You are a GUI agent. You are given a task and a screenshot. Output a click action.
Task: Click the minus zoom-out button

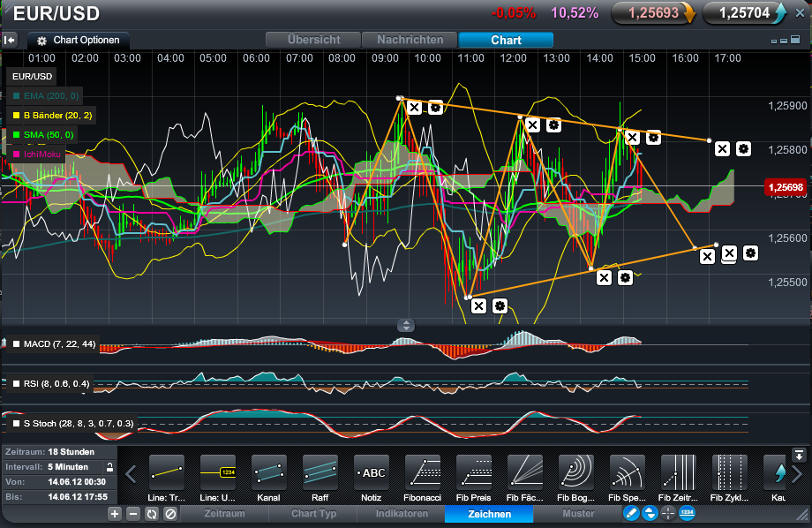coord(133,514)
